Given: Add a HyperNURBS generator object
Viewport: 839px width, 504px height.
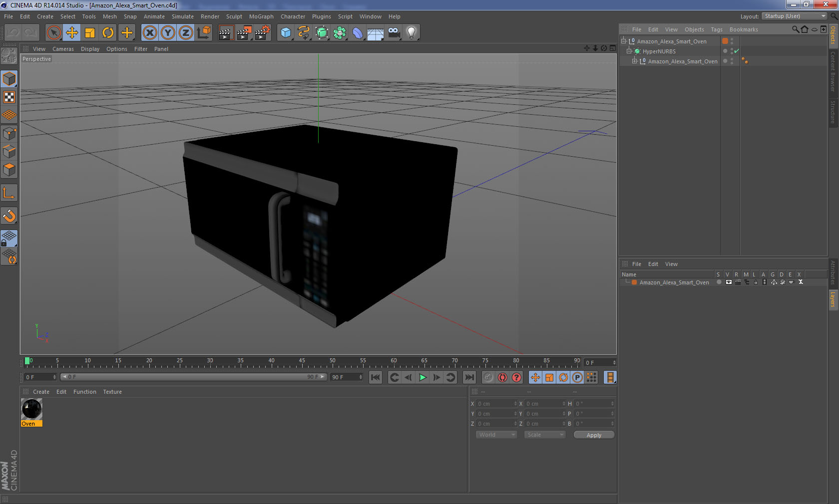Looking at the screenshot, I should pos(322,33).
